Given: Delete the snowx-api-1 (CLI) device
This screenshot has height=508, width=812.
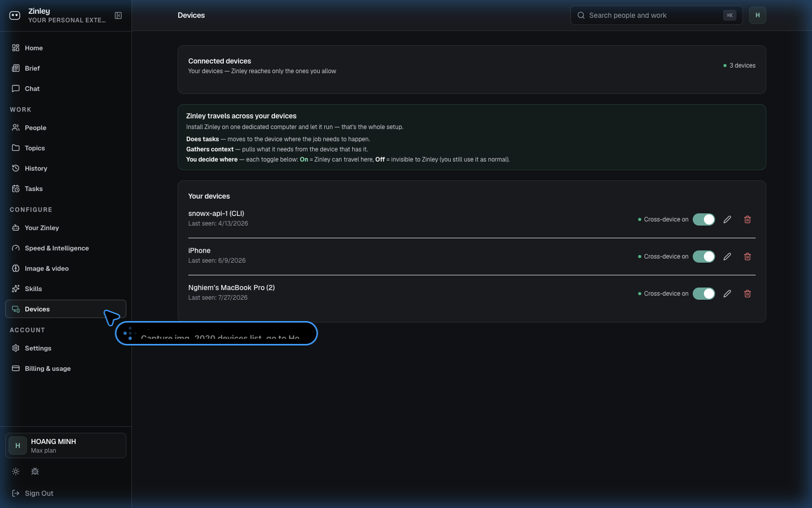Looking at the screenshot, I should click(x=748, y=219).
